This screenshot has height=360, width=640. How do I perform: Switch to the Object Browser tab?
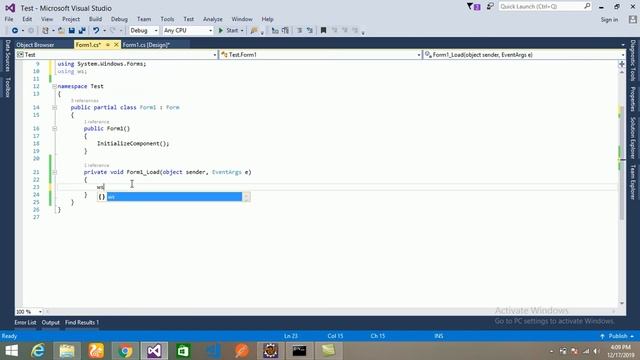tap(35, 45)
